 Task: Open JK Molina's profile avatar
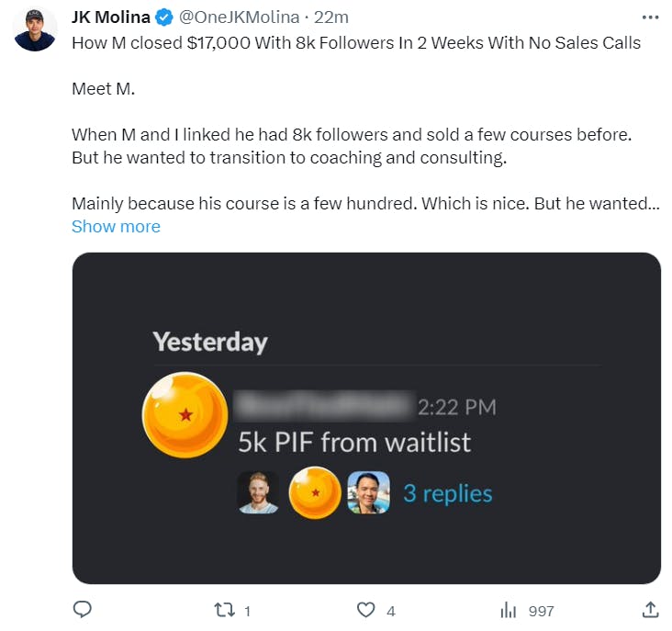(x=36, y=29)
